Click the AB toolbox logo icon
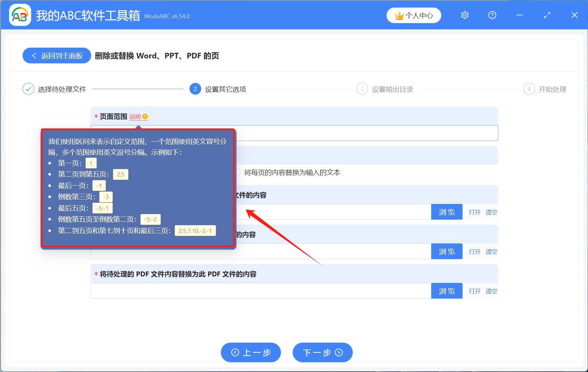The height and width of the screenshot is (372, 588). [x=20, y=15]
